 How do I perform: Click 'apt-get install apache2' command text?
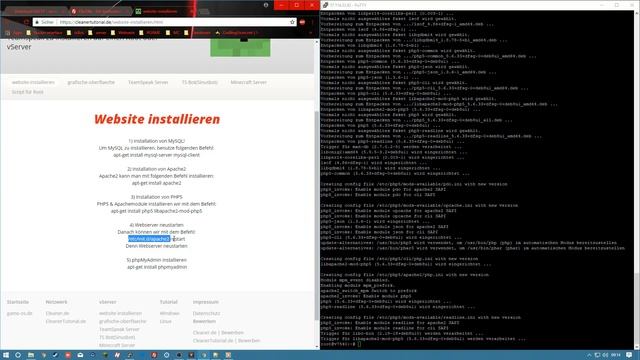[157, 183]
